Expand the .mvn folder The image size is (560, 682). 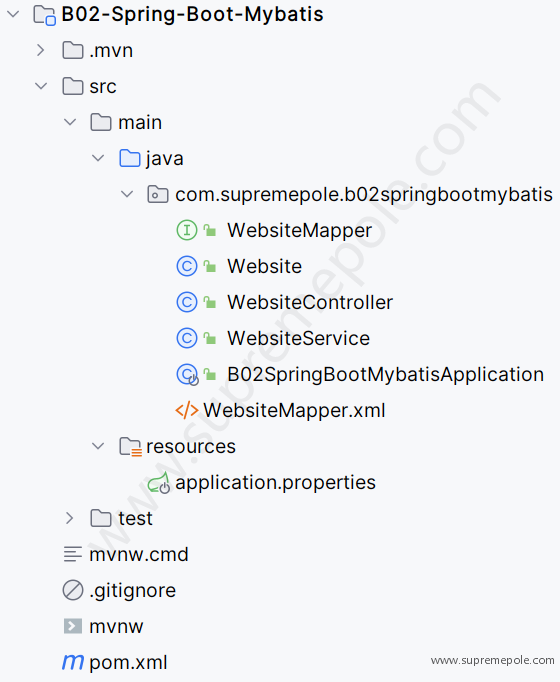pyautogui.click(x=40, y=50)
